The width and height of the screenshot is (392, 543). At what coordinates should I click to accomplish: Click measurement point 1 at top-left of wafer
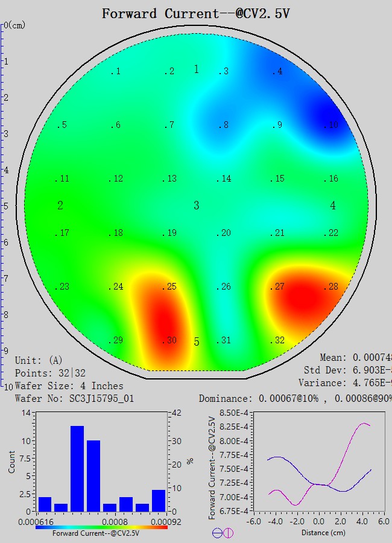pos(116,72)
